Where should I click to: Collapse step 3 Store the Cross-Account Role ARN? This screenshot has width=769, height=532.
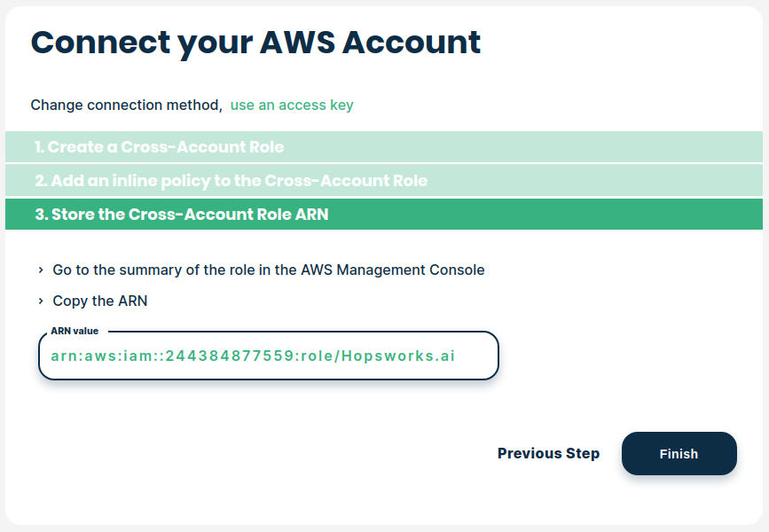click(182, 215)
